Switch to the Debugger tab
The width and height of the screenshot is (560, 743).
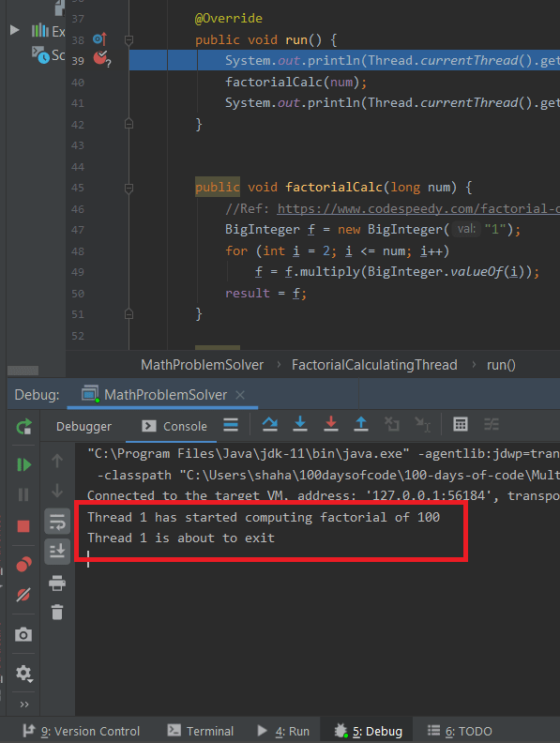pyautogui.click(x=83, y=427)
